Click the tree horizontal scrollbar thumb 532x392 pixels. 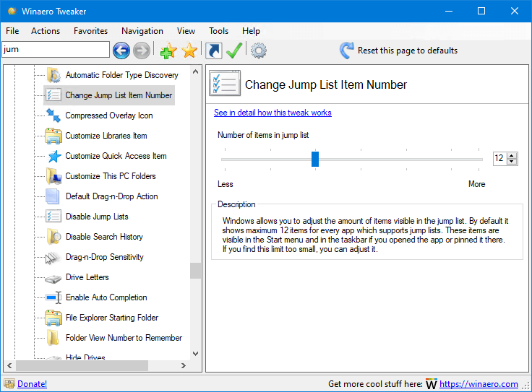click(x=82, y=365)
